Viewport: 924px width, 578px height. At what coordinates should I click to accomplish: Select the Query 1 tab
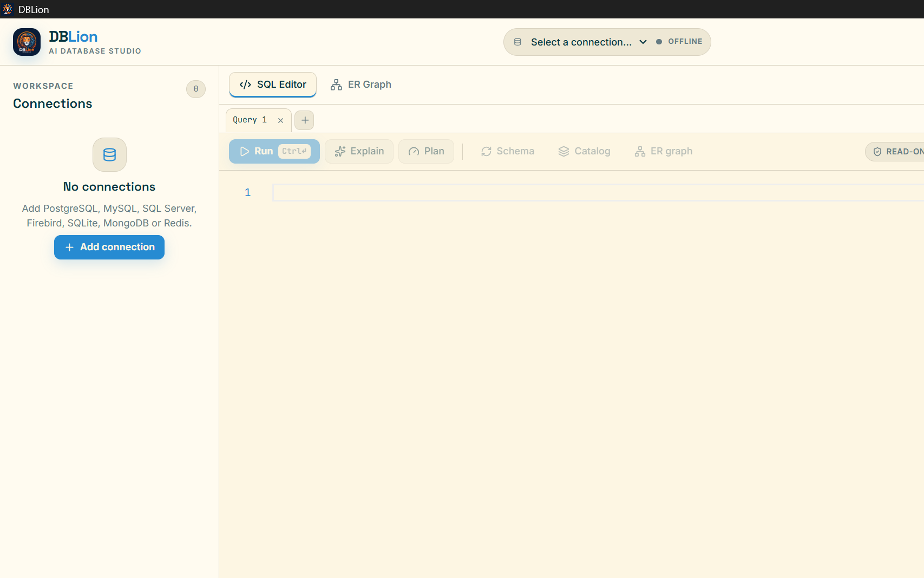pos(250,120)
